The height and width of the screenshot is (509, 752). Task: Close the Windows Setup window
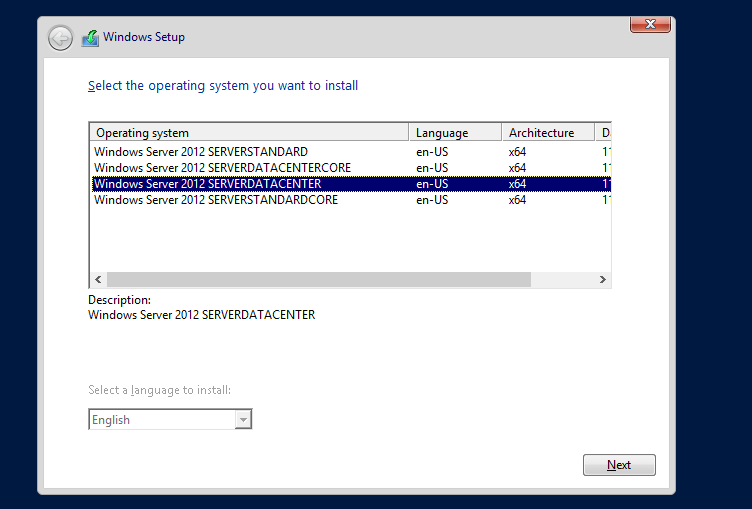coord(650,24)
